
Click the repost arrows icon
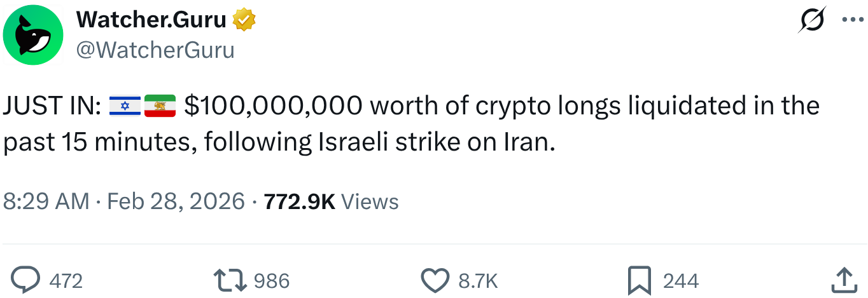(229, 280)
